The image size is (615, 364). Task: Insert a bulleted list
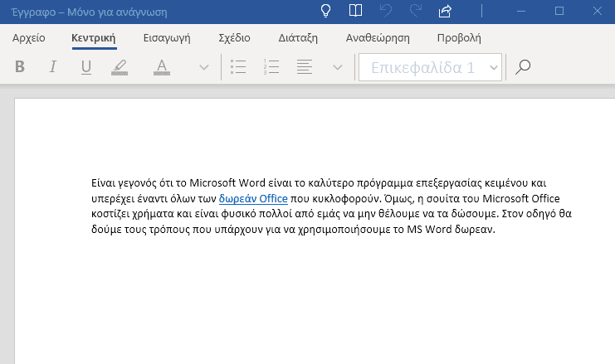point(238,67)
